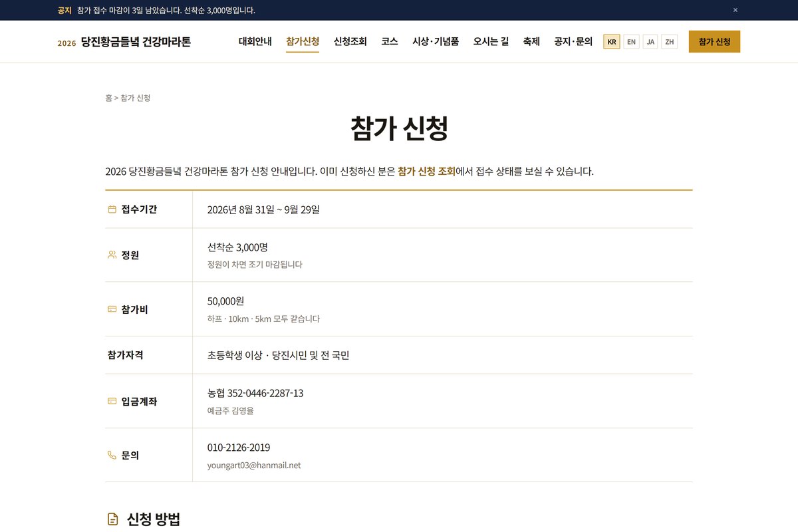Image resolution: width=798 pixels, height=532 pixels.
Task: Click the 입금계좌 row label
Action: tap(139, 401)
